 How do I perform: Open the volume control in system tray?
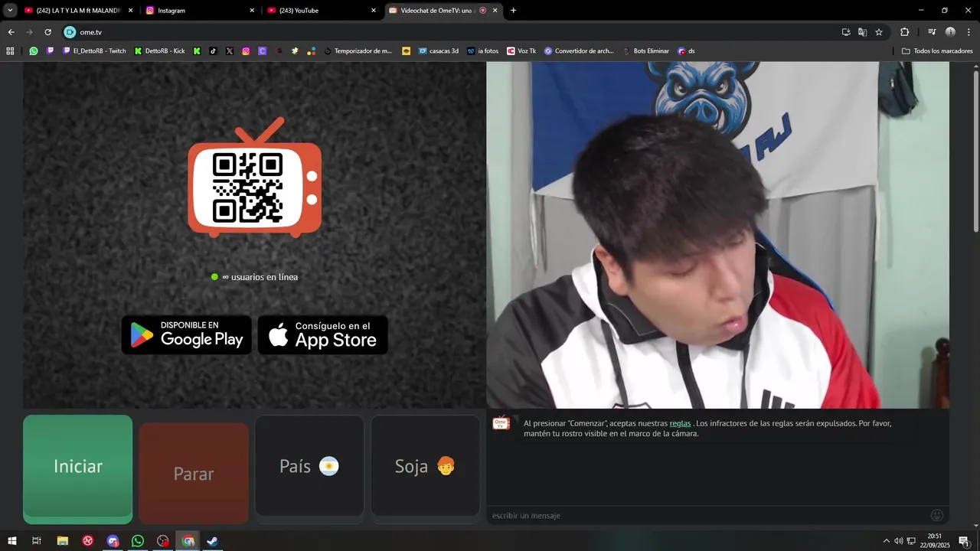click(x=898, y=541)
